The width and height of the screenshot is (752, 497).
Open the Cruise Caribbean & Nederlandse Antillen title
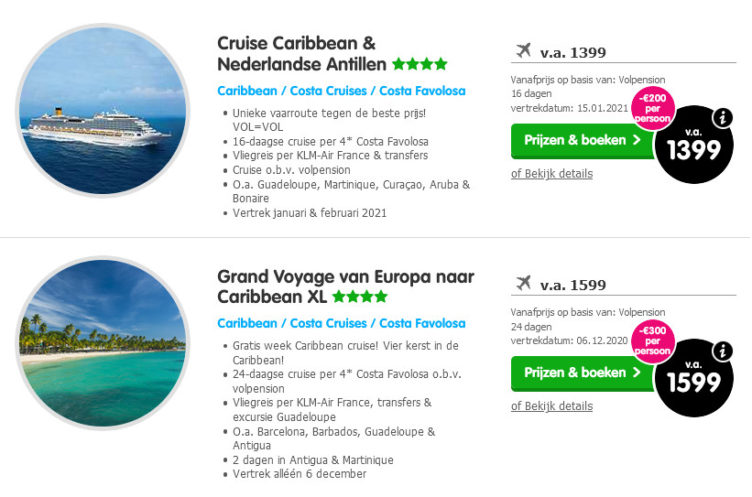tap(297, 53)
